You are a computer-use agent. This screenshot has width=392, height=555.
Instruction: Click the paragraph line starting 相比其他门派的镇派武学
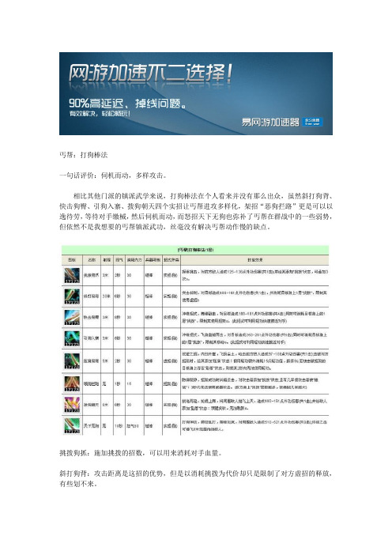pyautogui.click(x=203, y=196)
